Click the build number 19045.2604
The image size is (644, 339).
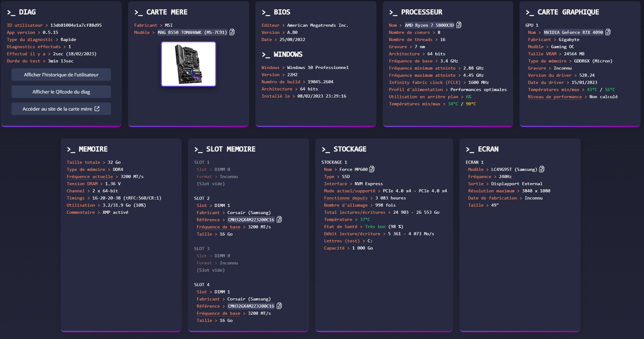click(x=321, y=82)
